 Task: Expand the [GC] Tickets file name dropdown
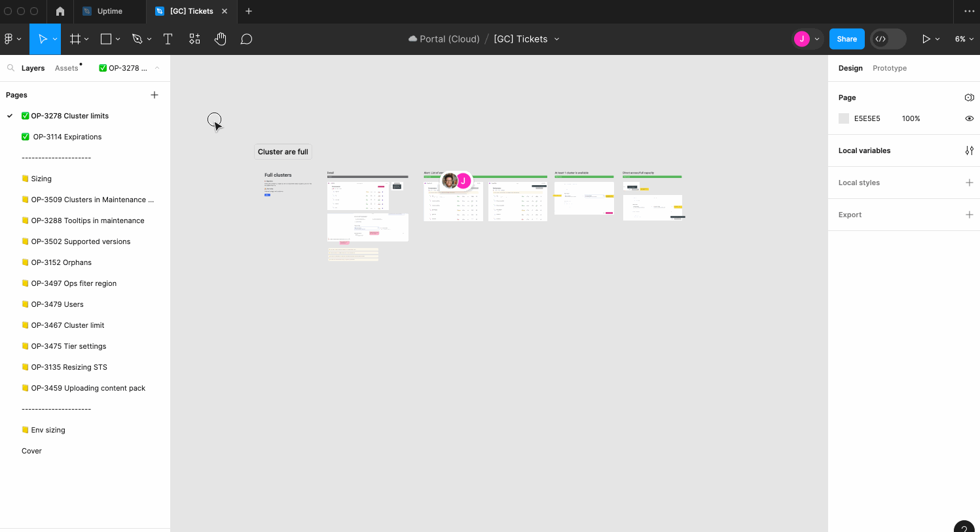[x=557, y=39]
